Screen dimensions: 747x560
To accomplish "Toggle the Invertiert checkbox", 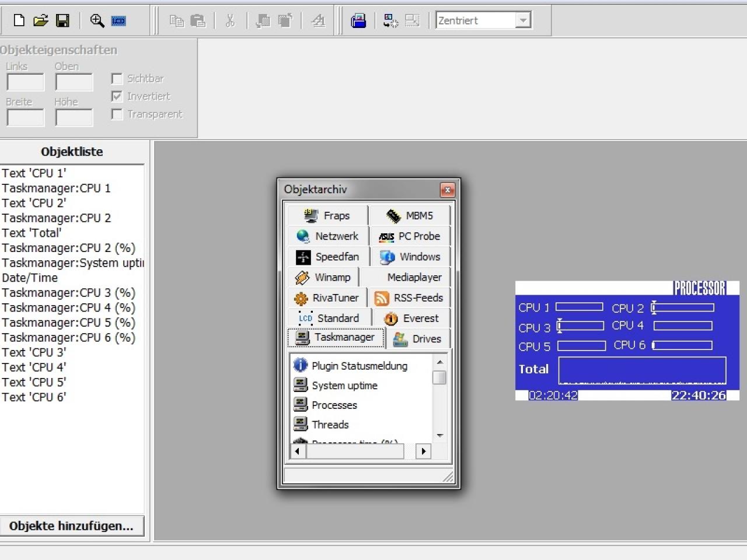I will pos(117,96).
